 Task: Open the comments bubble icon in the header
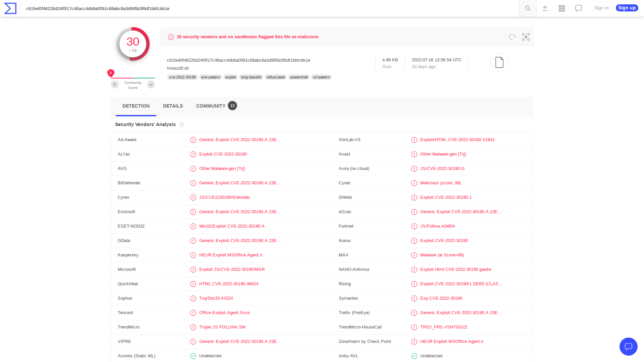[x=578, y=8]
